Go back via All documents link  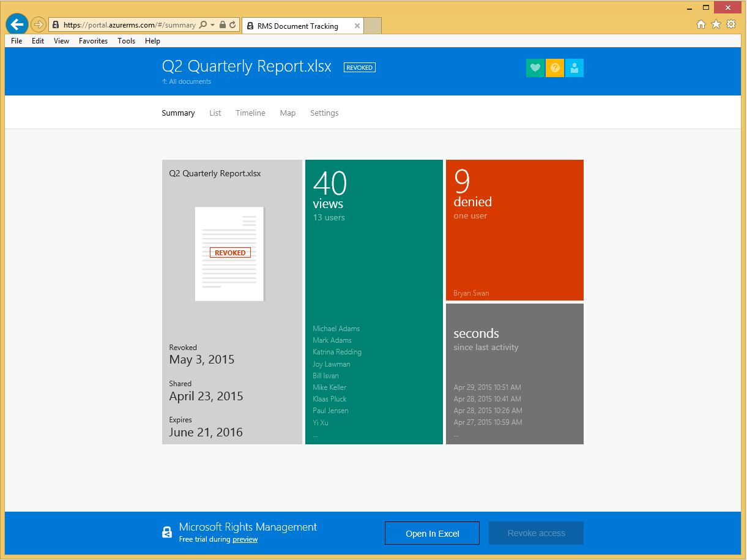click(187, 81)
